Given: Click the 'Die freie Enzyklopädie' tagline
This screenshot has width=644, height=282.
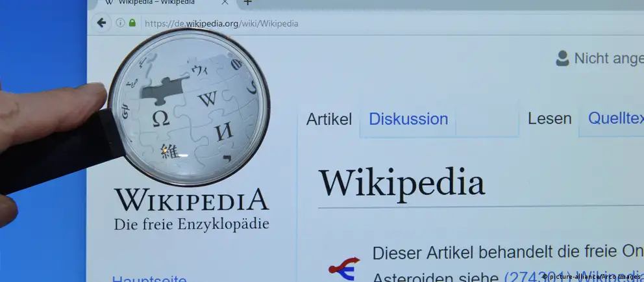Looking at the screenshot, I should 191,225.
